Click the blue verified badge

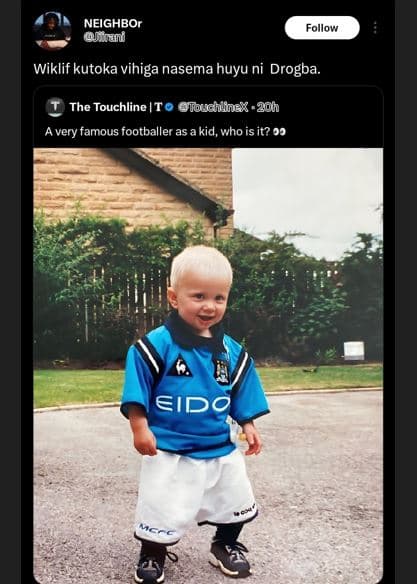pyautogui.click(x=169, y=107)
